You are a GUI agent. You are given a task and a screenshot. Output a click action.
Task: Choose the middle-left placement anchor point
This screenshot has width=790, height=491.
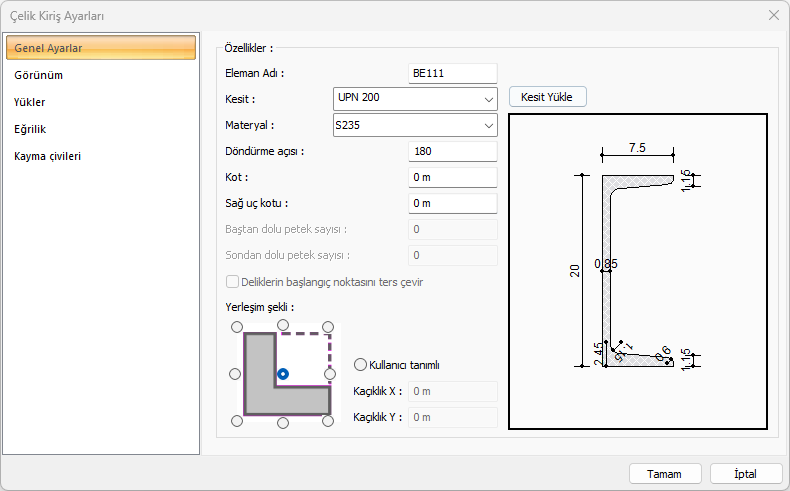[x=236, y=374]
